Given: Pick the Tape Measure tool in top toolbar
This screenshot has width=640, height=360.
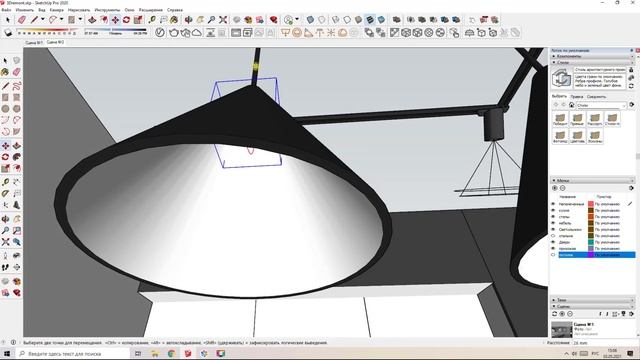Looking at the screenshot, I should point(152,20).
